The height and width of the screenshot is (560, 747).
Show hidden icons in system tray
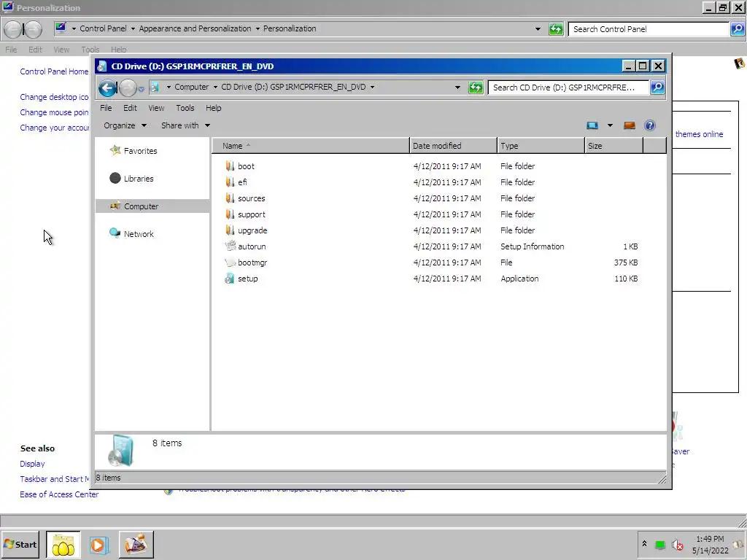click(x=644, y=543)
